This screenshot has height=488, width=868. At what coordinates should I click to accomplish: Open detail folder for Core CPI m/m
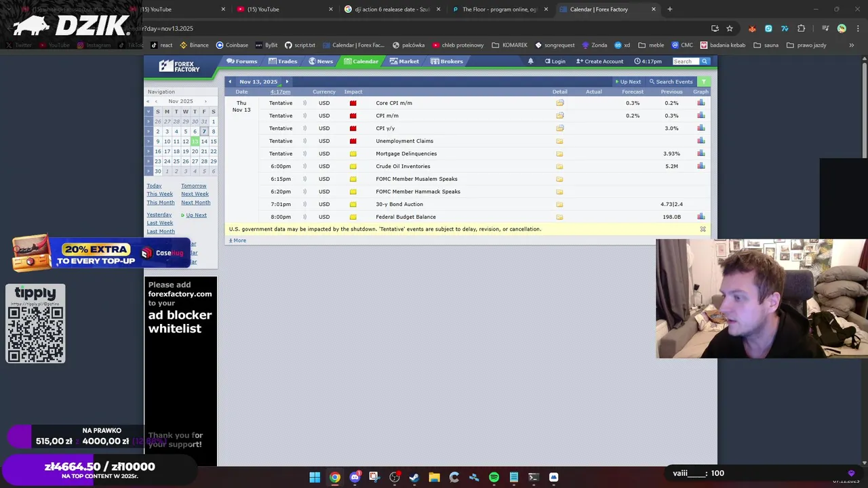tap(559, 103)
